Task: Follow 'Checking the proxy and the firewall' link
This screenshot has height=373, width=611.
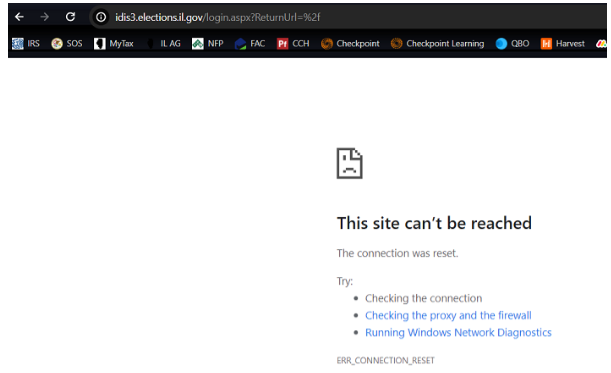Action: [448, 315]
